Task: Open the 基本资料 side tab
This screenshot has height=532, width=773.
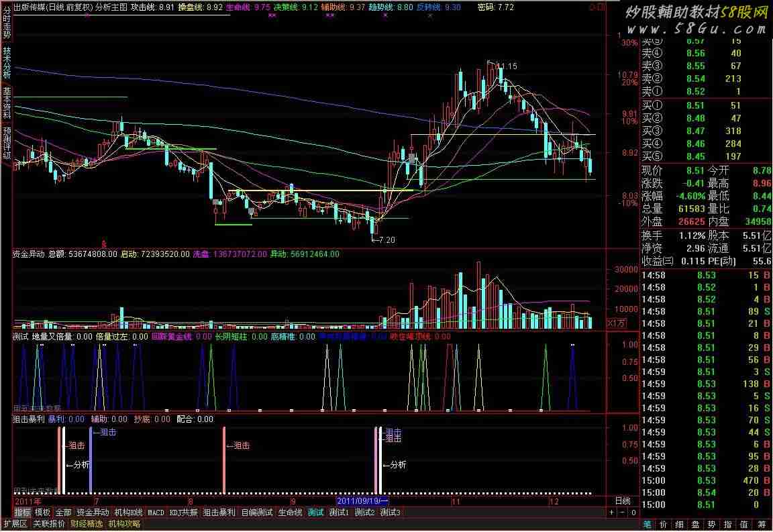Action: (7, 103)
